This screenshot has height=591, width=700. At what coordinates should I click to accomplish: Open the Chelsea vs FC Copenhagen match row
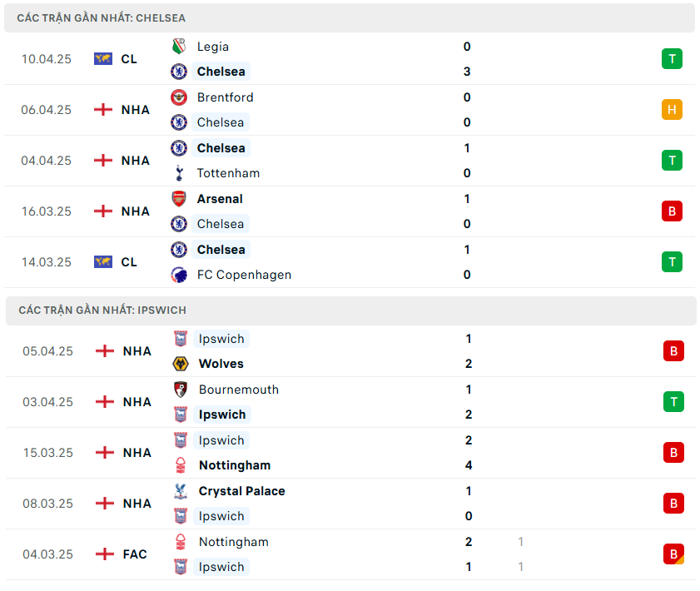[350, 262]
